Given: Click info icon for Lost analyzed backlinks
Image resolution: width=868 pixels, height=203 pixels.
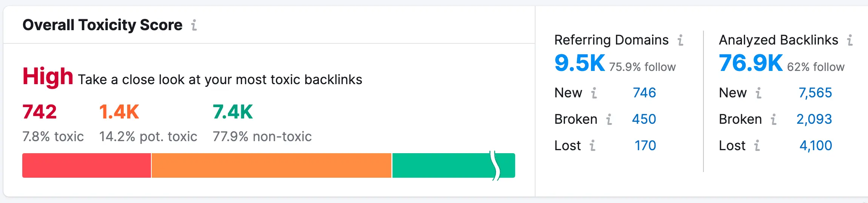Looking at the screenshot, I should (x=757, y=146).
